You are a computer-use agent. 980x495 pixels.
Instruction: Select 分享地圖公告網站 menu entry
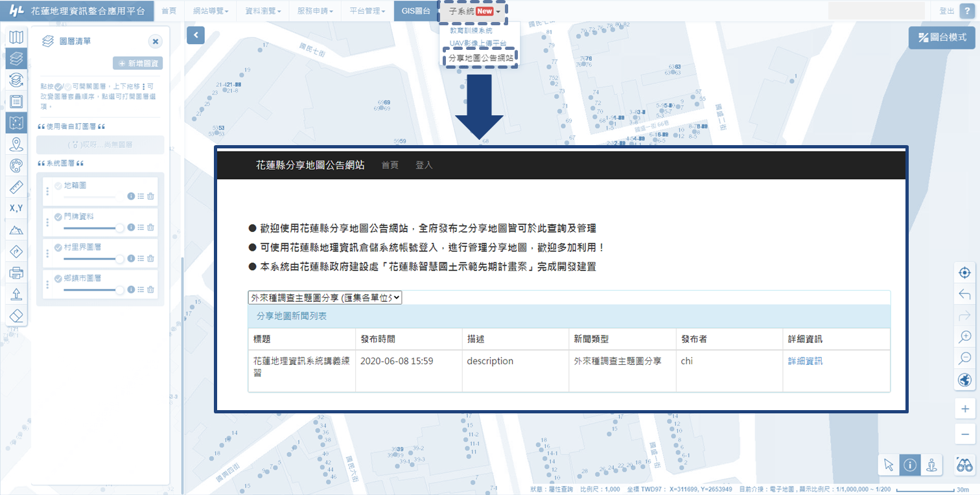point(481,58)
